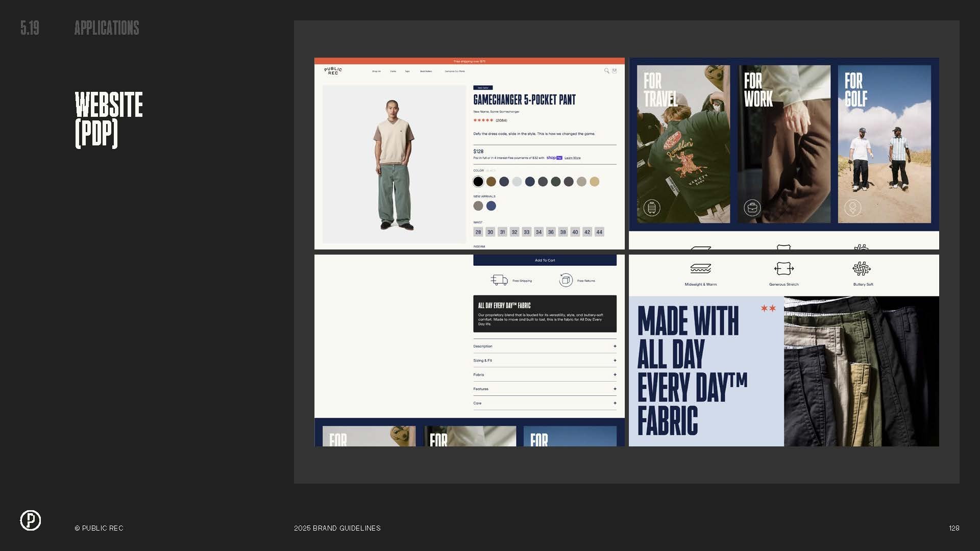Open the Pants nav item

393,71
